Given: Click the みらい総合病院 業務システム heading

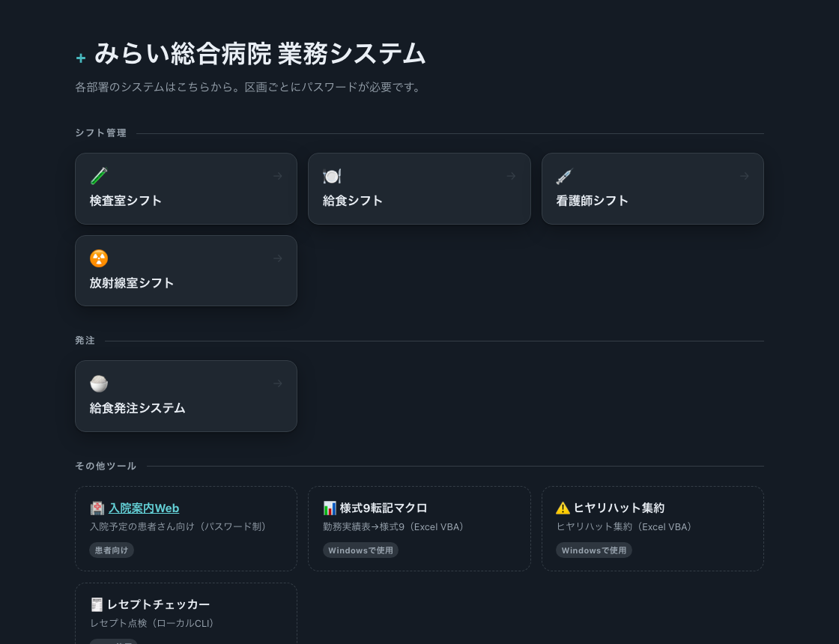Looking at the screenshot, I should coord(260,54).
